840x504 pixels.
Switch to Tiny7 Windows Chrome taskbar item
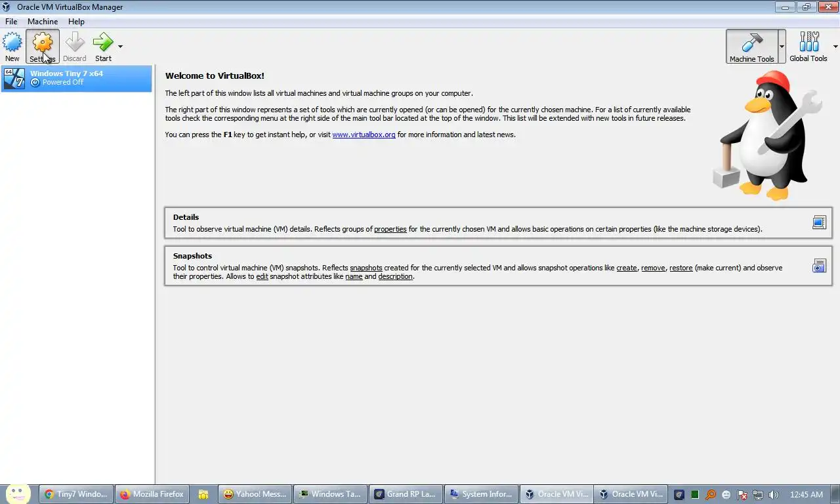75,494
